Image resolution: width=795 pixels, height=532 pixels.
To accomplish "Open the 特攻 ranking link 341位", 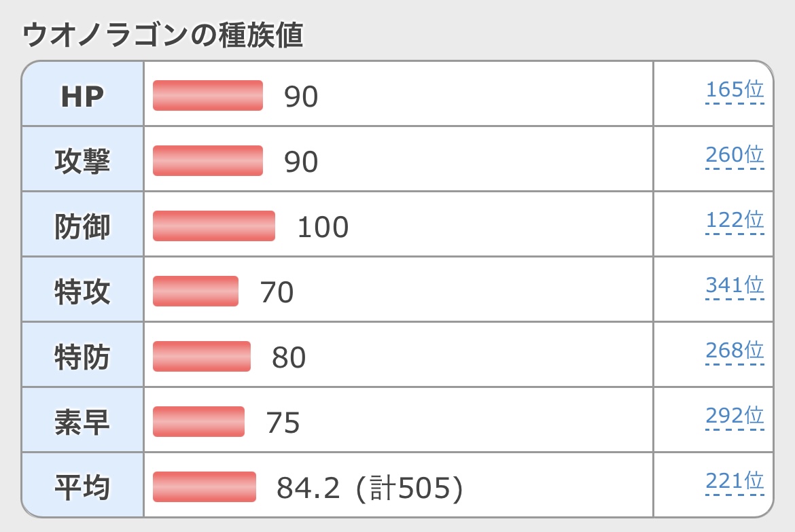I will 735,286.
